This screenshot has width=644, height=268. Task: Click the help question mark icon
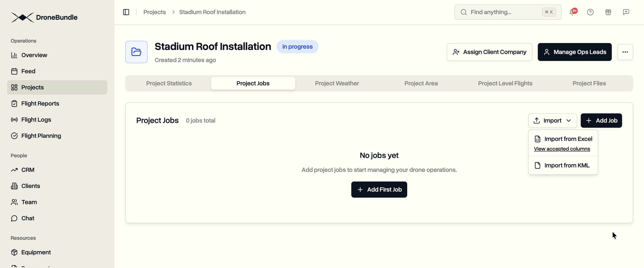[x=590, y=12]
